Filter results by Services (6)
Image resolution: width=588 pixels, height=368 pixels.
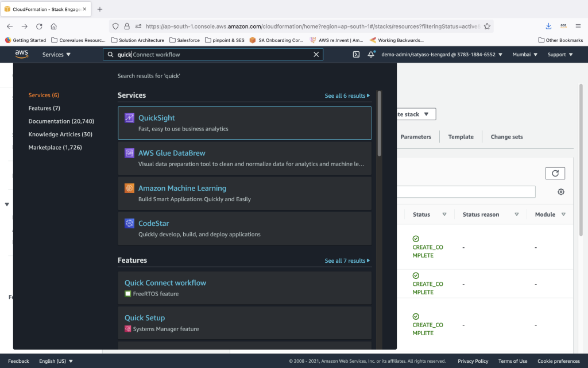coord(44,95)
